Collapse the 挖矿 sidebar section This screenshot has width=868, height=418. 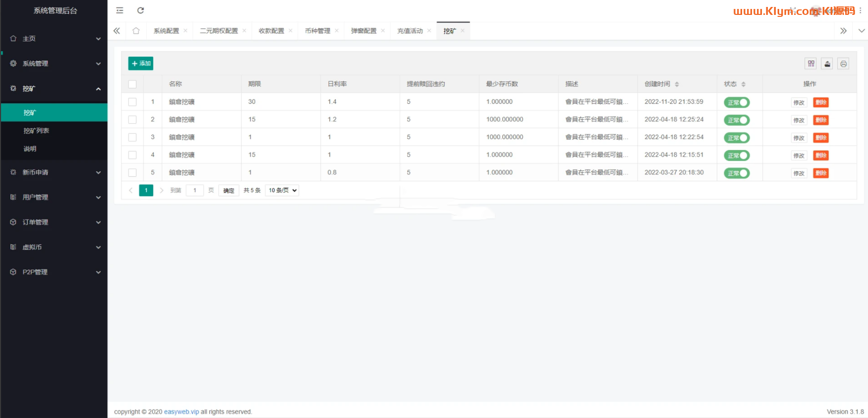98,89
